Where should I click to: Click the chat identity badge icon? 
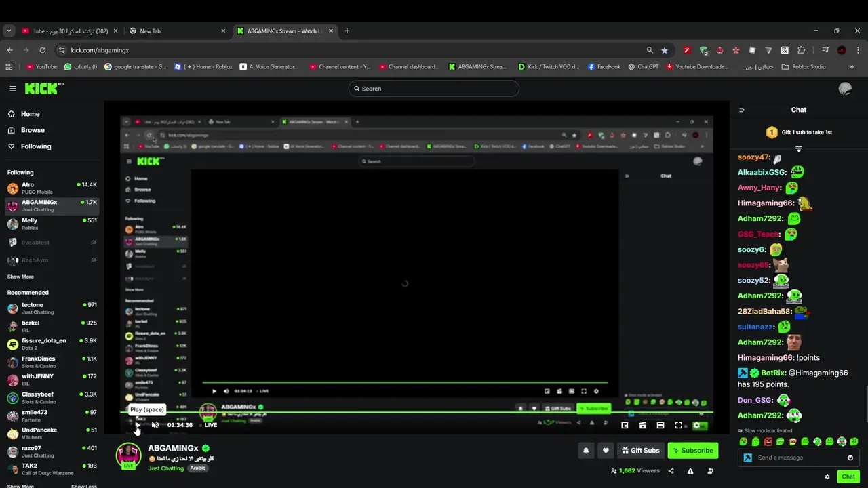748,457
